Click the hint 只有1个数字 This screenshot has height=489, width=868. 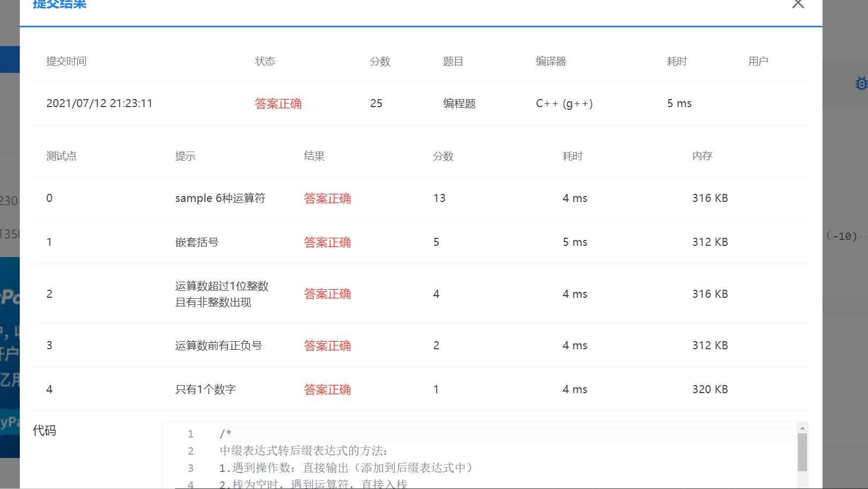pos(205,389)
